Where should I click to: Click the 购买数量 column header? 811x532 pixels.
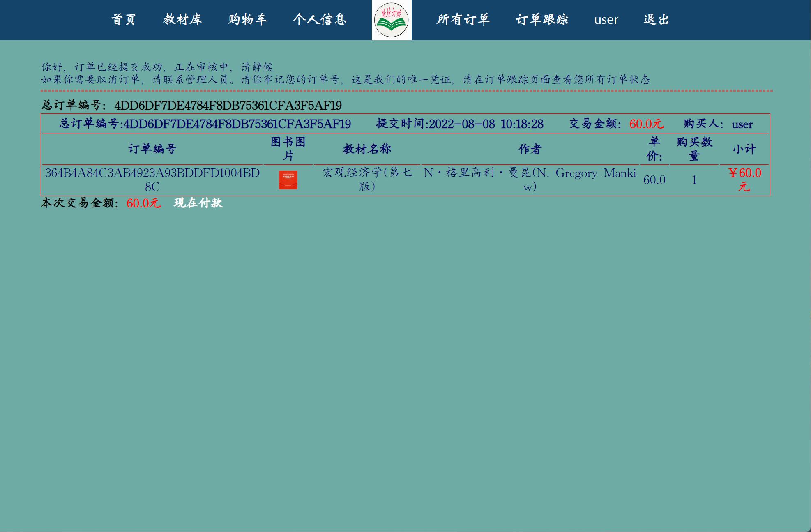pyautogui.click(x=694, y=149)
